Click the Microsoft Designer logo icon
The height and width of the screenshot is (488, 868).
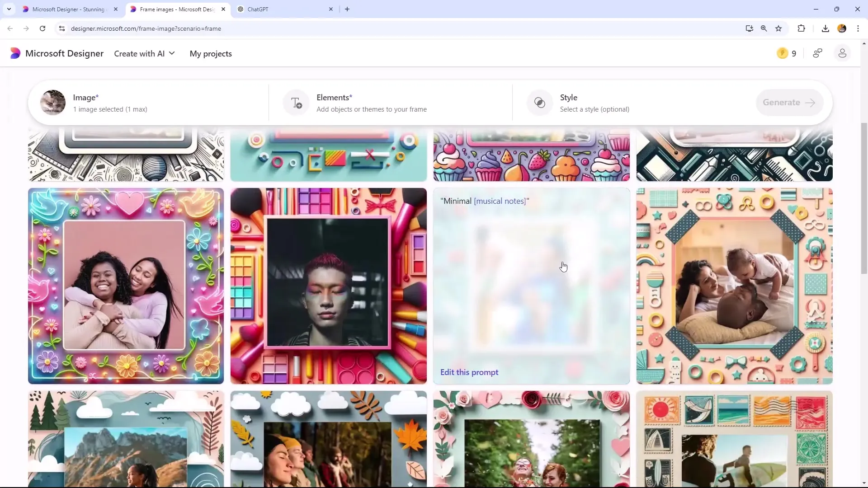tap(15, 53)
